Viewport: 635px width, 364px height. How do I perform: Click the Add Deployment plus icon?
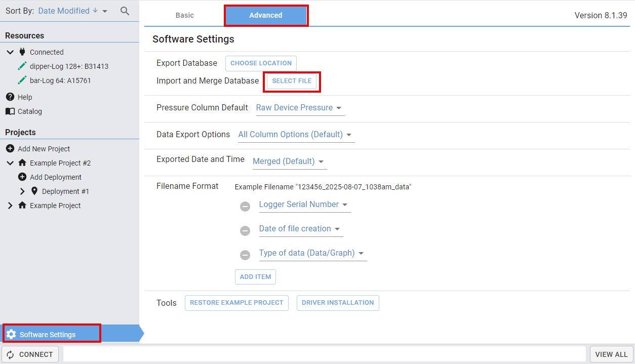[22, 177]
